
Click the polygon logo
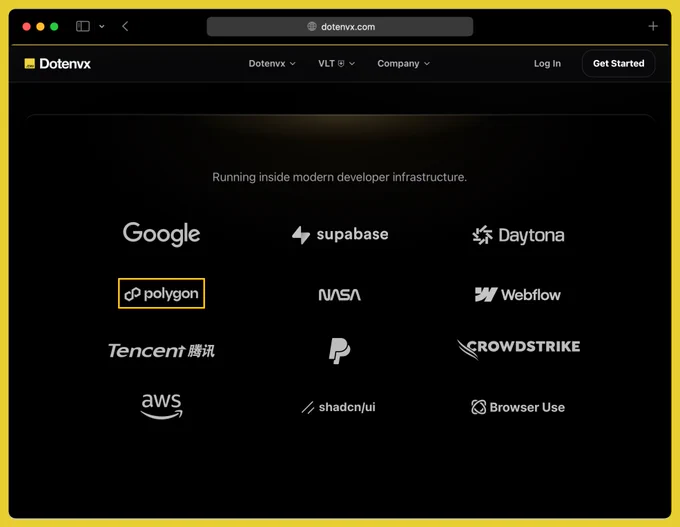161,294
